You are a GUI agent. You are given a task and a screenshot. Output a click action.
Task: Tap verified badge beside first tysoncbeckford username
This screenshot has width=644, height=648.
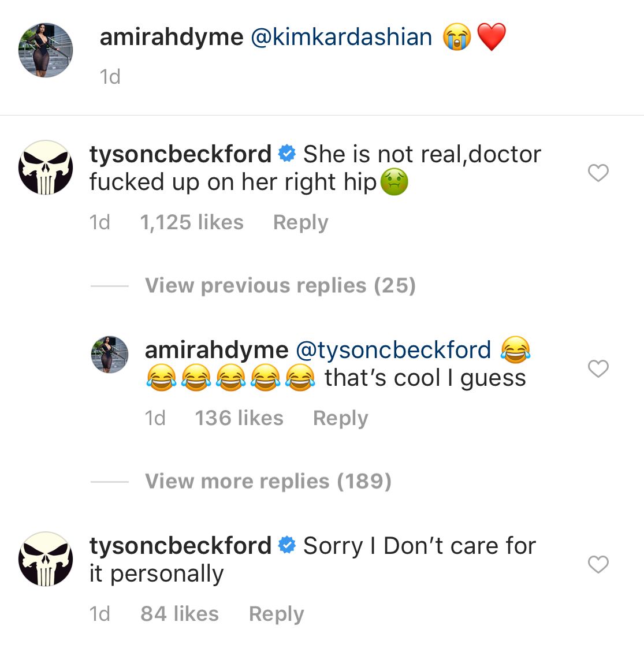tap(287, 154)
